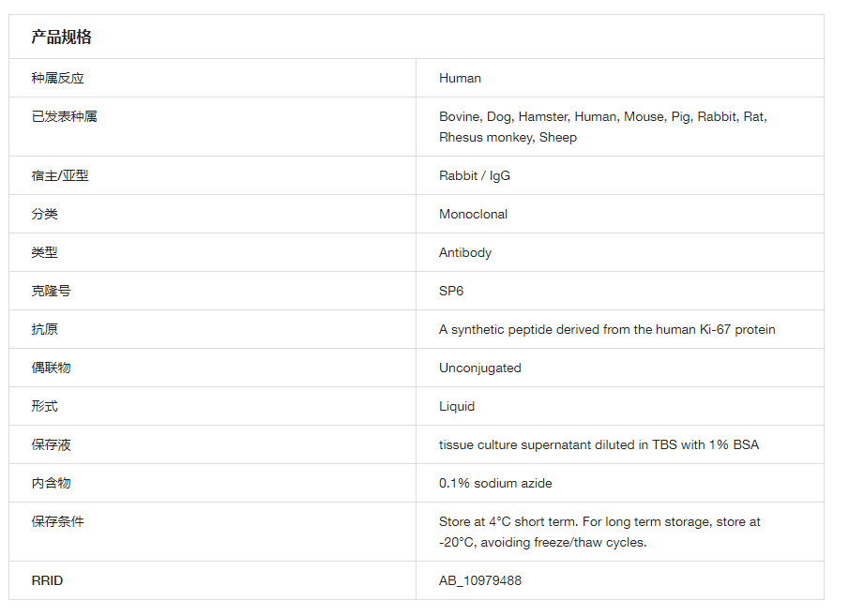
Task: Click the 0.1% sodium azide value
Action: tap(495, 483)
